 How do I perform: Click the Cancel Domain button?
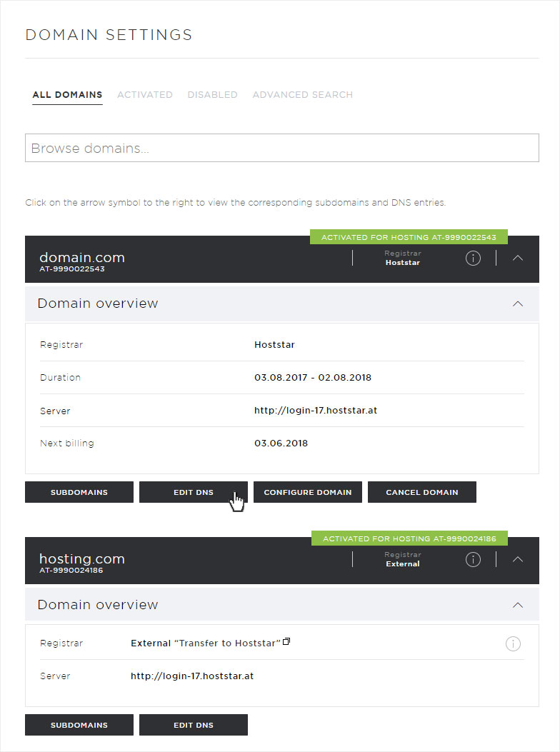pyautogui.click(x=422, y=492)
